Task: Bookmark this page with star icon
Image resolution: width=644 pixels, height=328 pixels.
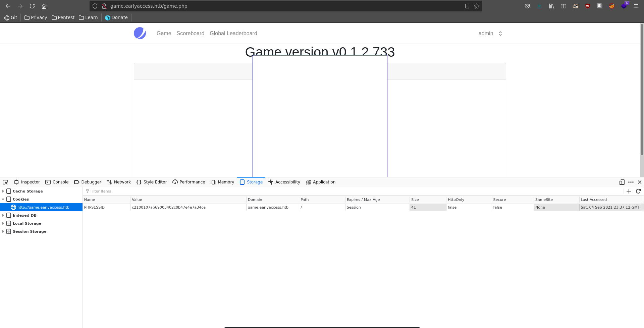Action: pyautogui.click(x=477, y=6)
